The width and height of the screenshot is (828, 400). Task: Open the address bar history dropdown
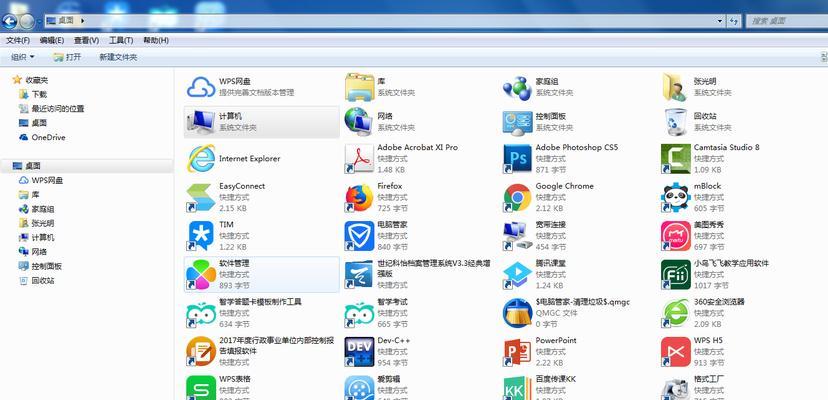(720, 21)
